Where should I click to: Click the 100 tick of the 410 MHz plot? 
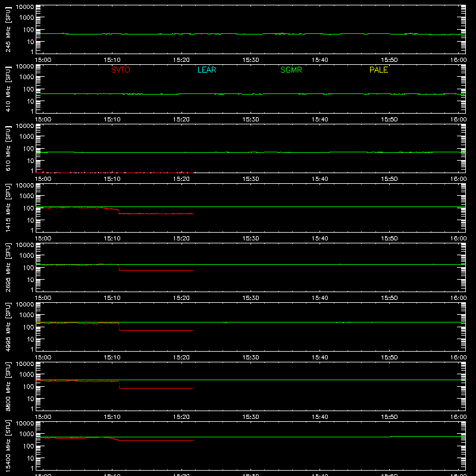[29, 89]
